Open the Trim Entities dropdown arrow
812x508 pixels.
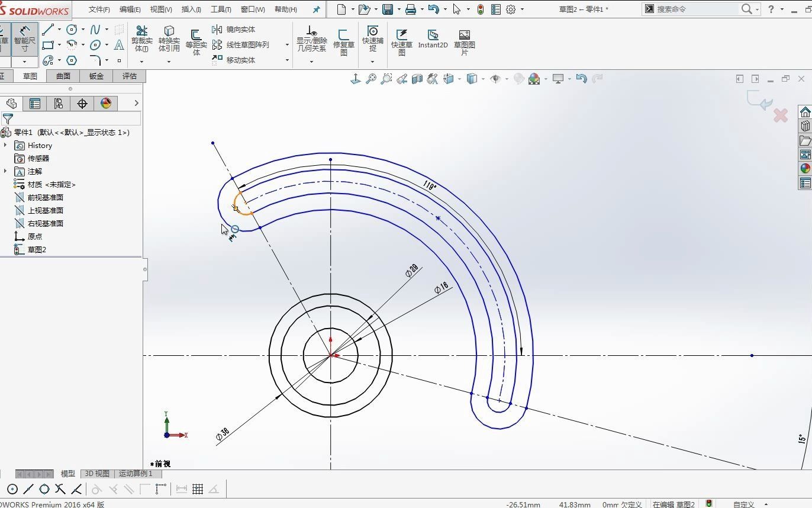coord(141,62)
